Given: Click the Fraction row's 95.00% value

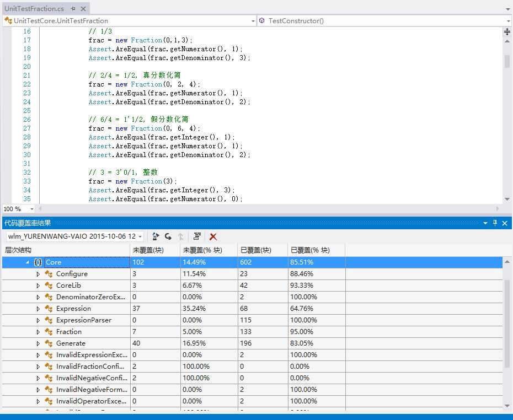Looking at the screenshot, I should point(302,332).
